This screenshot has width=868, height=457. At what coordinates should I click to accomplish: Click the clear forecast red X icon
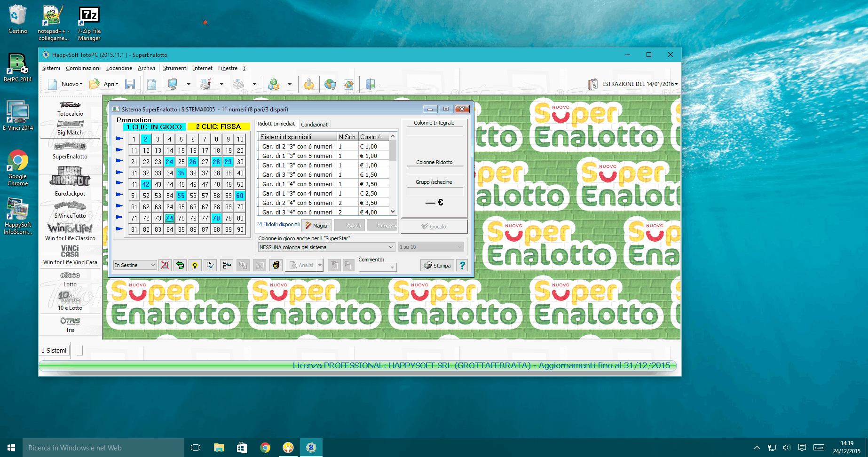[165, 265]
